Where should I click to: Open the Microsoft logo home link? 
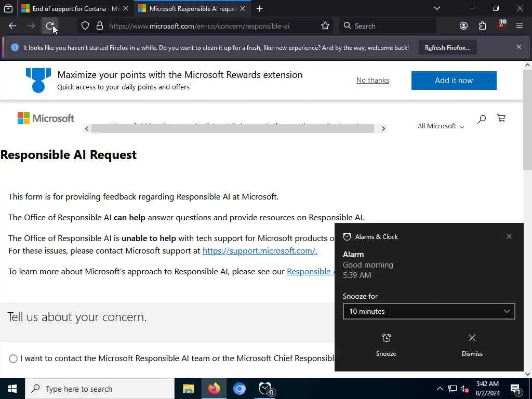(x=46, y=118)
